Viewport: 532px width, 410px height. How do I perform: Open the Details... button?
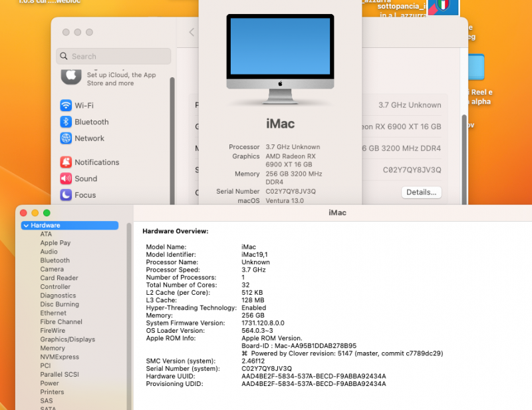(x=422, y=192)
